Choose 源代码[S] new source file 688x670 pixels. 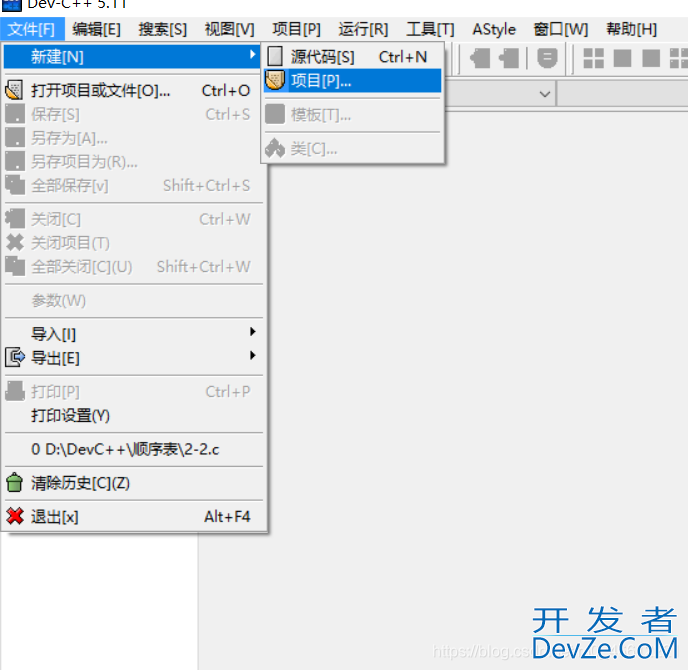(353, 57)
